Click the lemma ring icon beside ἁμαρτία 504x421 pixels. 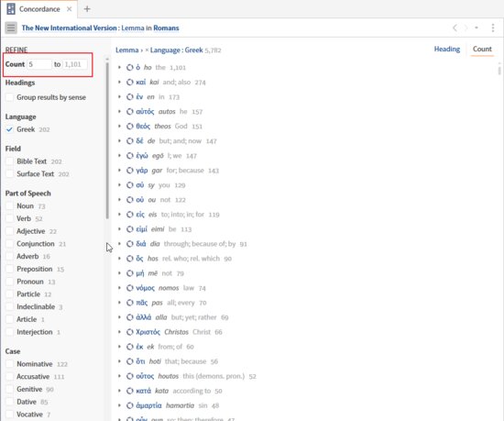[x=129, y=405]
